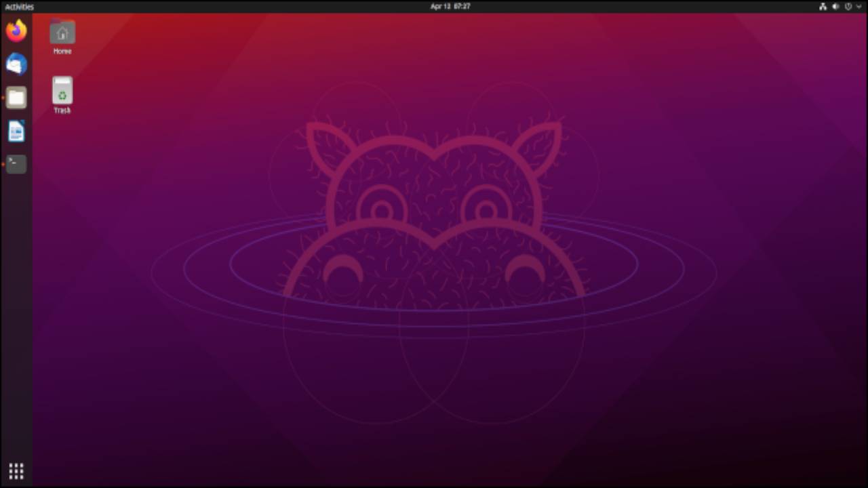Click the volume icon in top bar
Viewport: 868px width, 488px height.
coord(835,6)
